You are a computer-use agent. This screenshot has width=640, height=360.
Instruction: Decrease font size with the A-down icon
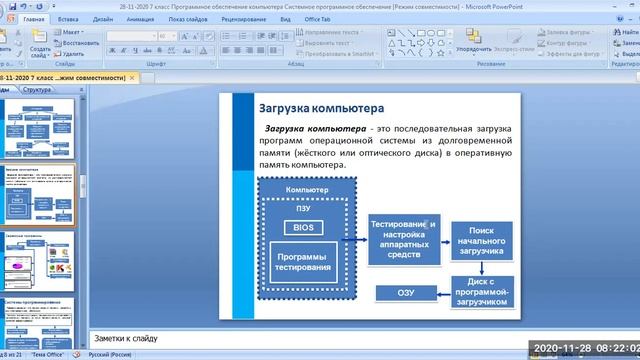point(196,36)
